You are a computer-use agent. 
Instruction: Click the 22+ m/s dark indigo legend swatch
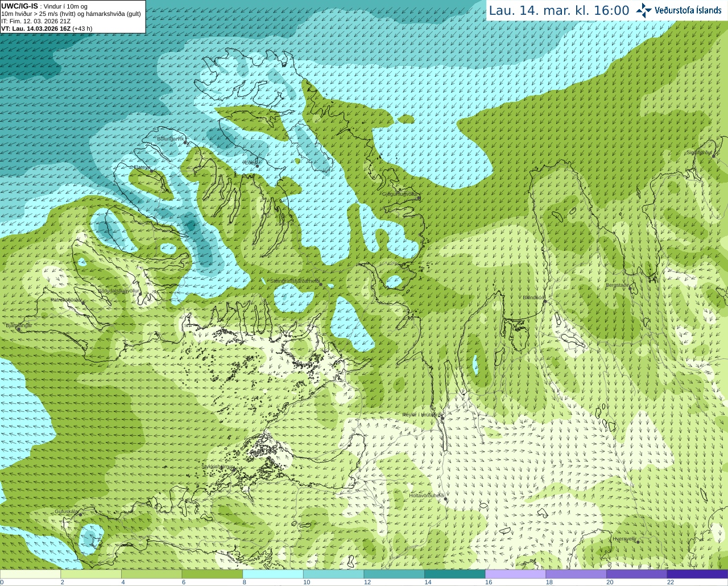pos(697,574)
